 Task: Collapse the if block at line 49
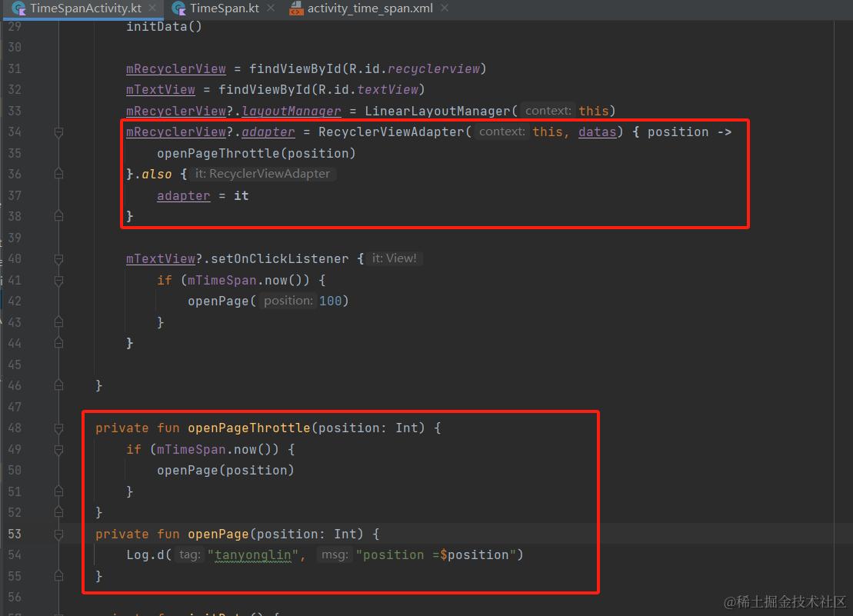(x=58, y=450)
